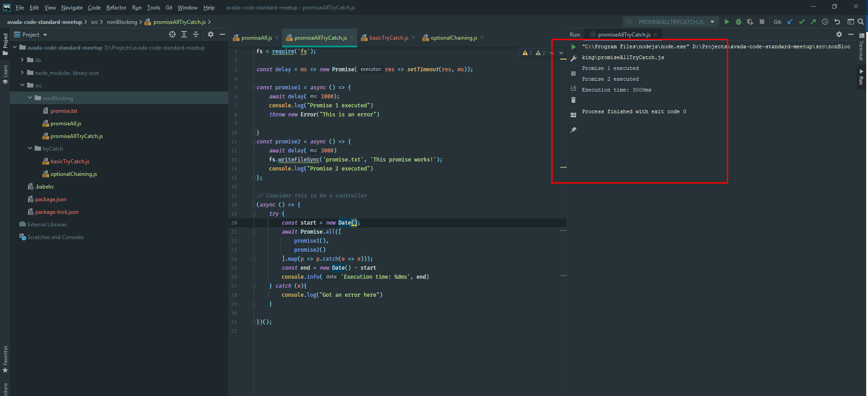Collapse the src folder
Image resolution: width=868 pixels, height=396 pixels.
click(x=22, y=85)
